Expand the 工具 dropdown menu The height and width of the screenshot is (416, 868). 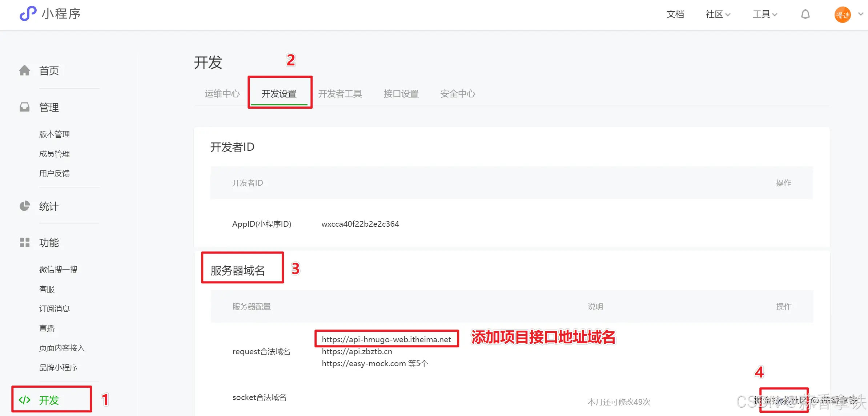[764, 14]
